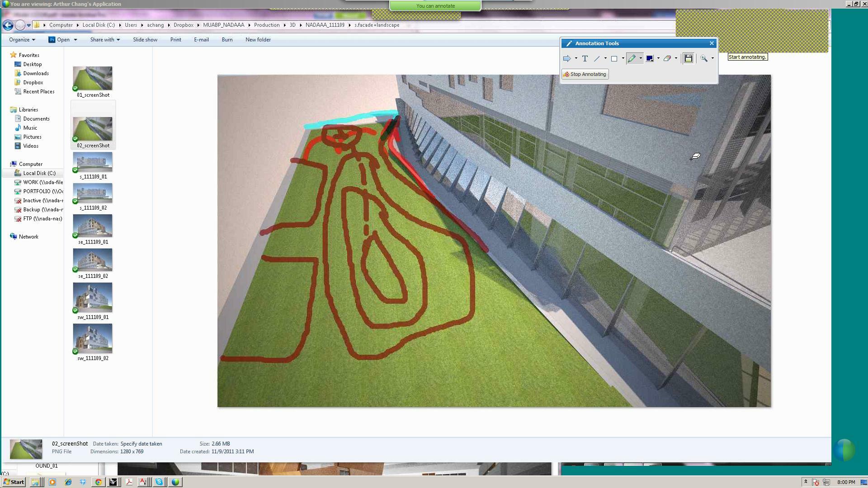The width and height of the screenshot is (868, 488).
Task: Open the dark blue annotation color swatch
Action: (650, 58)
